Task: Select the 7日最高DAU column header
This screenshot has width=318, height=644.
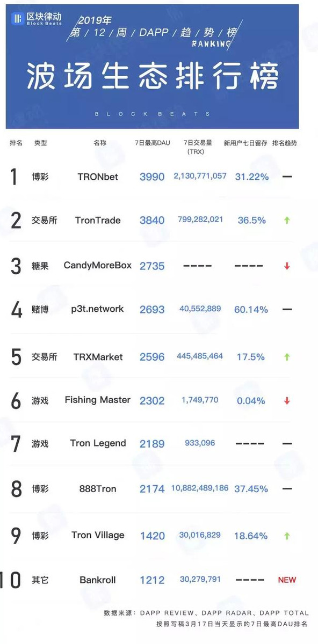Action: 152,143
